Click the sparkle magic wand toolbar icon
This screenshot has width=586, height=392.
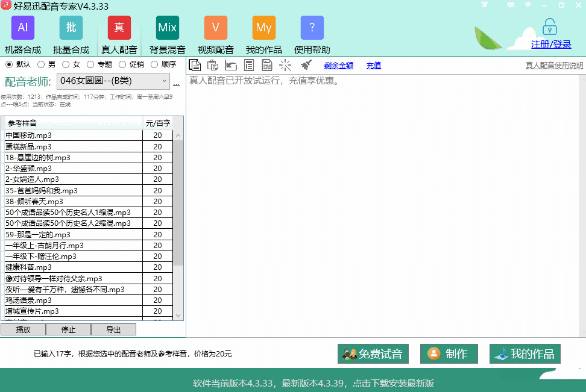285,66
